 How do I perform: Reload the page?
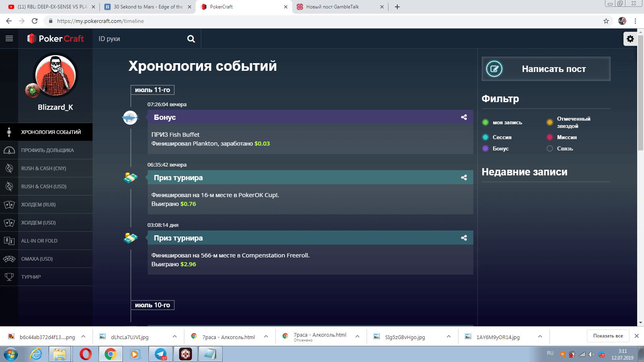click(35, 21)
